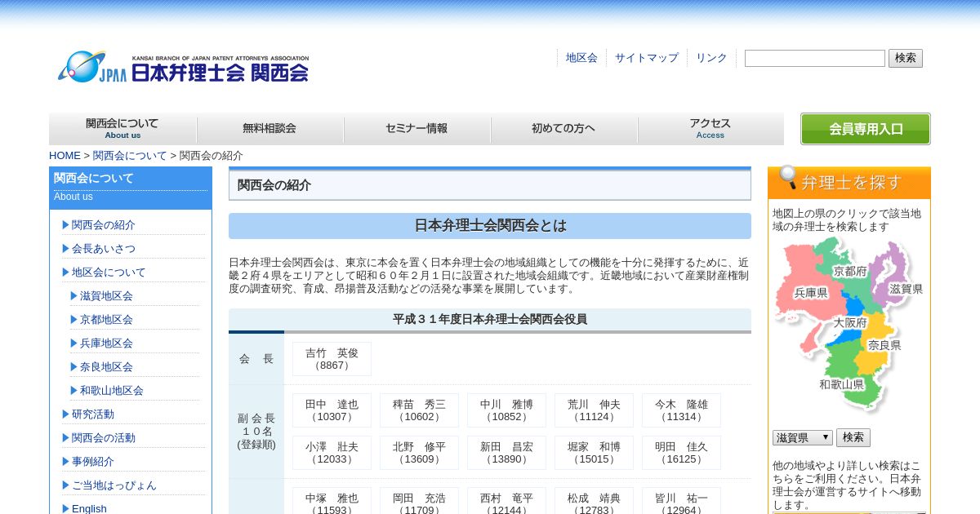Click the cell 堀家 和博 (15015)
The width and height of the screenshot is (980, 514).
pos(594,453)
